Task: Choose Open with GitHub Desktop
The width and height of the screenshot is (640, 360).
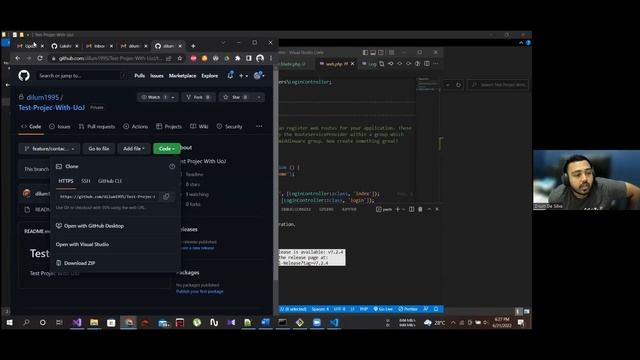Action: [x=90, y=226]
